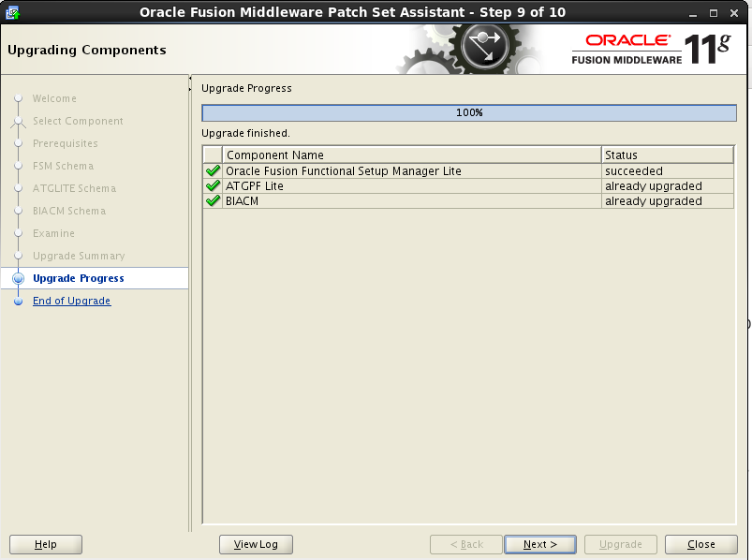752x560 pixels.
Task: Click the disabled Back button
Action: 466,544
